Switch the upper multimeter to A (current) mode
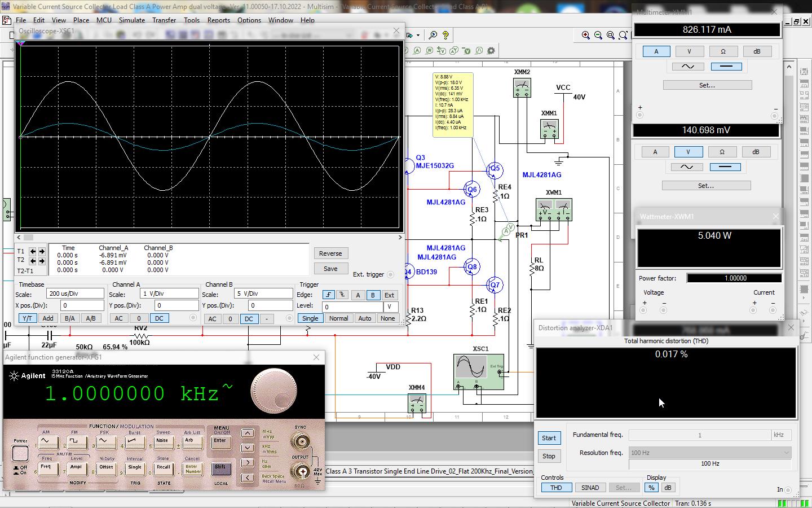 (x=656, y=51)
